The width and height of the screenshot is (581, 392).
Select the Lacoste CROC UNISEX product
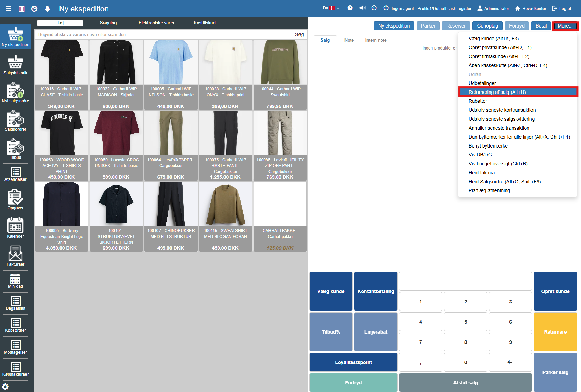tap(116, 146)
